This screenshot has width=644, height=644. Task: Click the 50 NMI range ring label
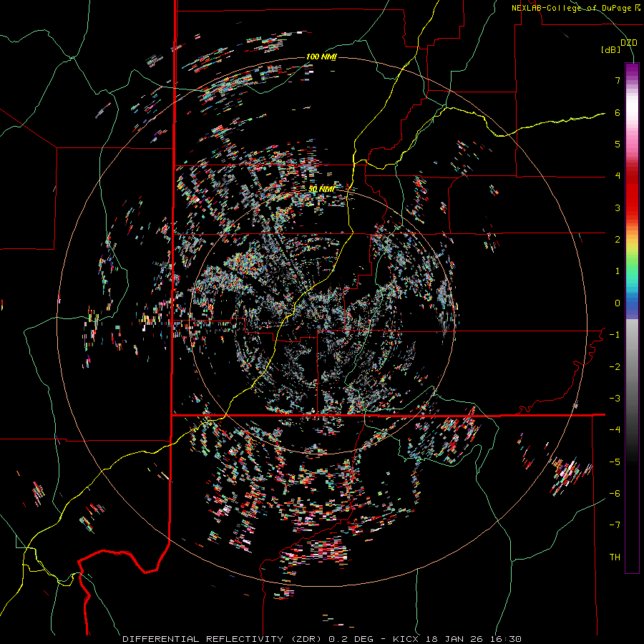[321, 189]
